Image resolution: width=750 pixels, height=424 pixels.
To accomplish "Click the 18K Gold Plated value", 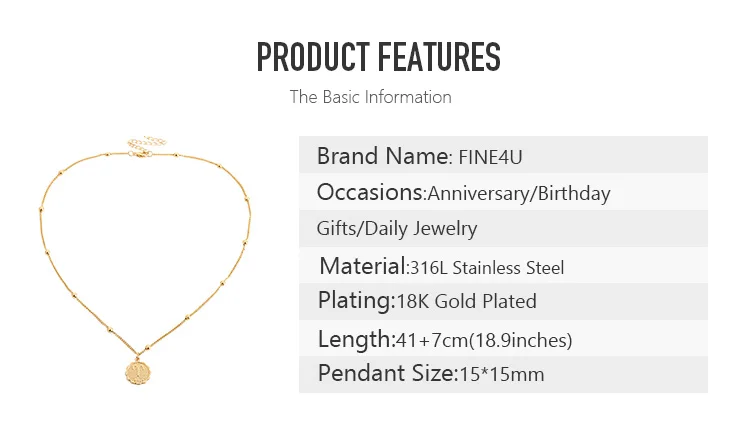I will [x=467, y=301].
